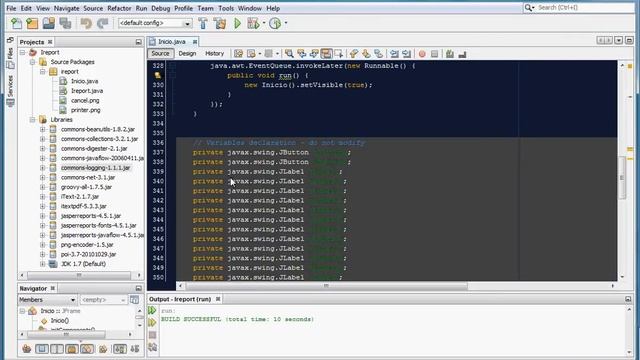
Task: Run the project with green arrow
Action: pos(238,23)
